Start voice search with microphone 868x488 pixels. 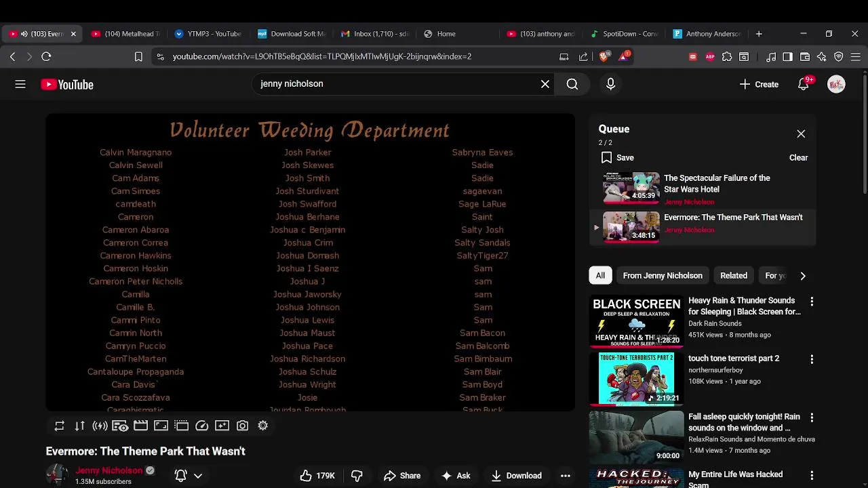[610, 84]
